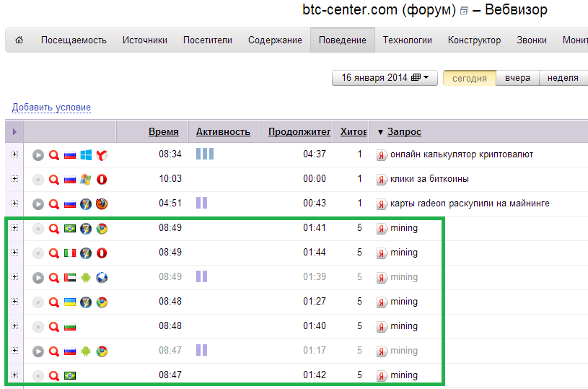
Task: Sort by Продолжительность column
Action: [299, 131]
